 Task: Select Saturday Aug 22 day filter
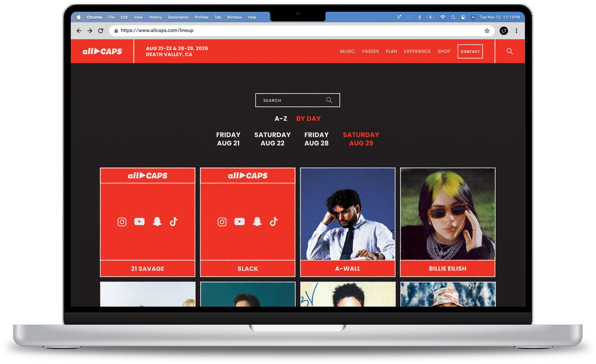pos(272,139)
